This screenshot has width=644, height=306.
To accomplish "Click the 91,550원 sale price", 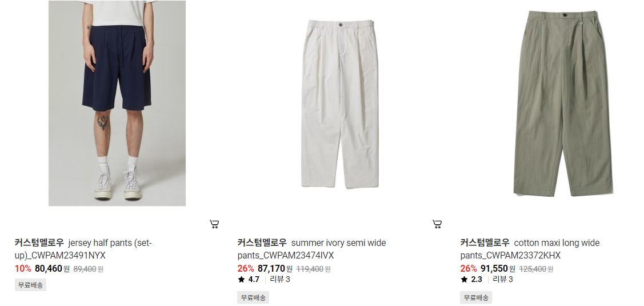I will pyautogui.click(x=498, y=269).
